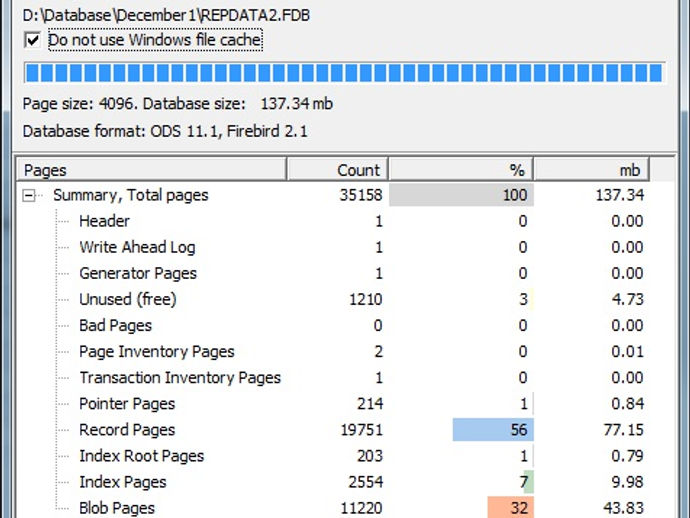Click the 43.83 mb Blob Pages cell

[624, 508]
